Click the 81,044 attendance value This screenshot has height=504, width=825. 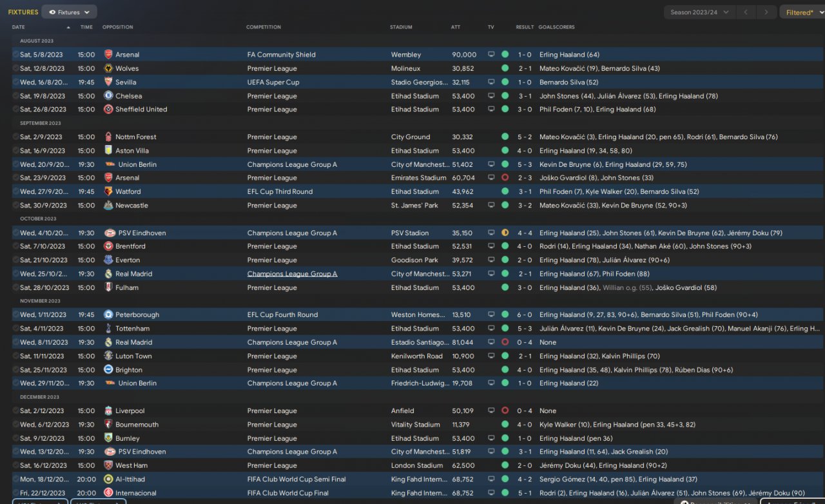(463, 342)
